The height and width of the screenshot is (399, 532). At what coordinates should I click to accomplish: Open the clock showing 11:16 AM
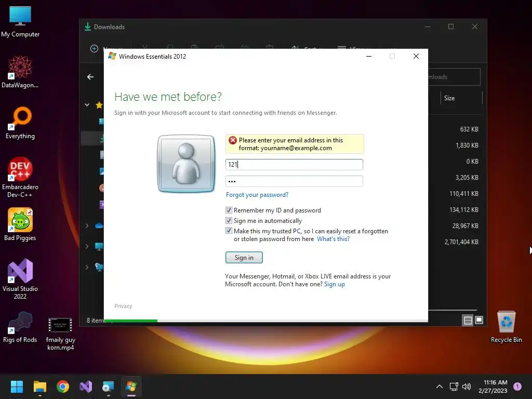(x=493, y=387)
